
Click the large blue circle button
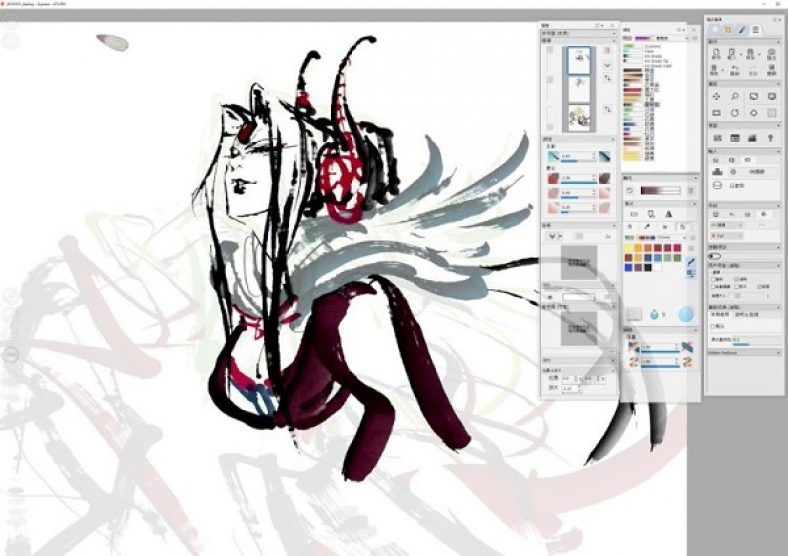(686, 314)
